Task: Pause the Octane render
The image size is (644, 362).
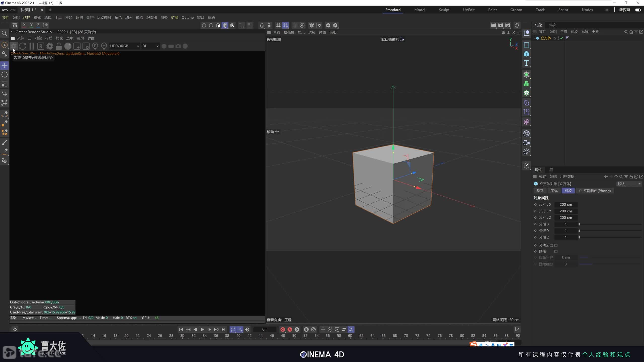Action: pyautogui.click(x=32, y=46)
